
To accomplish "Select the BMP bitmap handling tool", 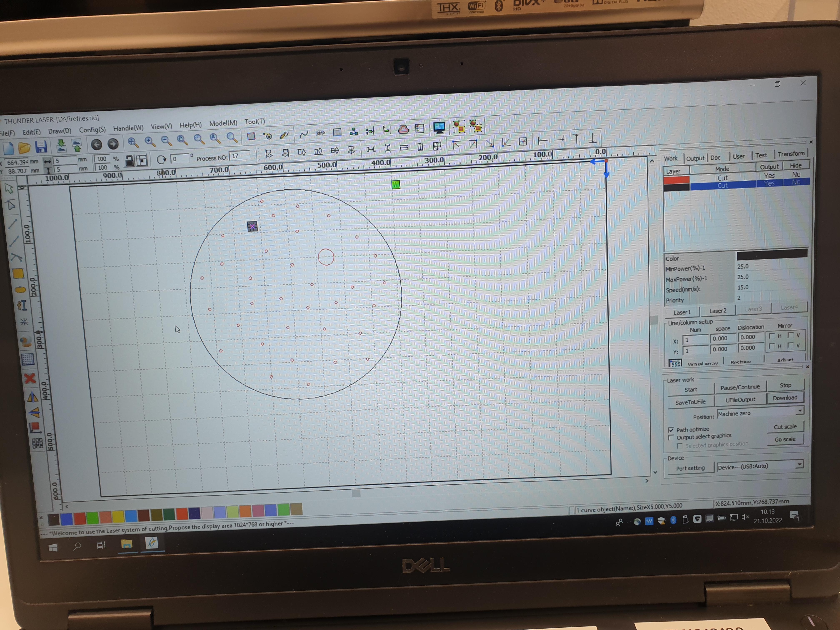I will coord(320,133).
